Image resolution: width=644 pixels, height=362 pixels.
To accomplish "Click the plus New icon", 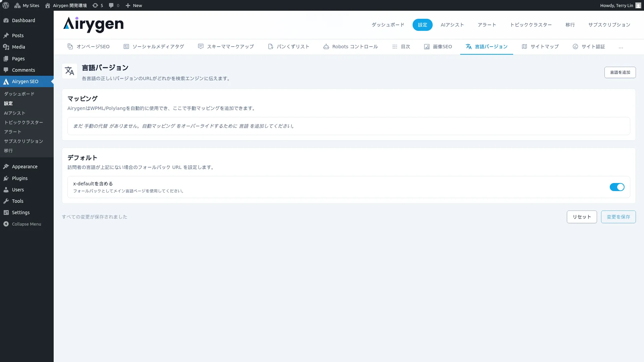I will [128, 5].
